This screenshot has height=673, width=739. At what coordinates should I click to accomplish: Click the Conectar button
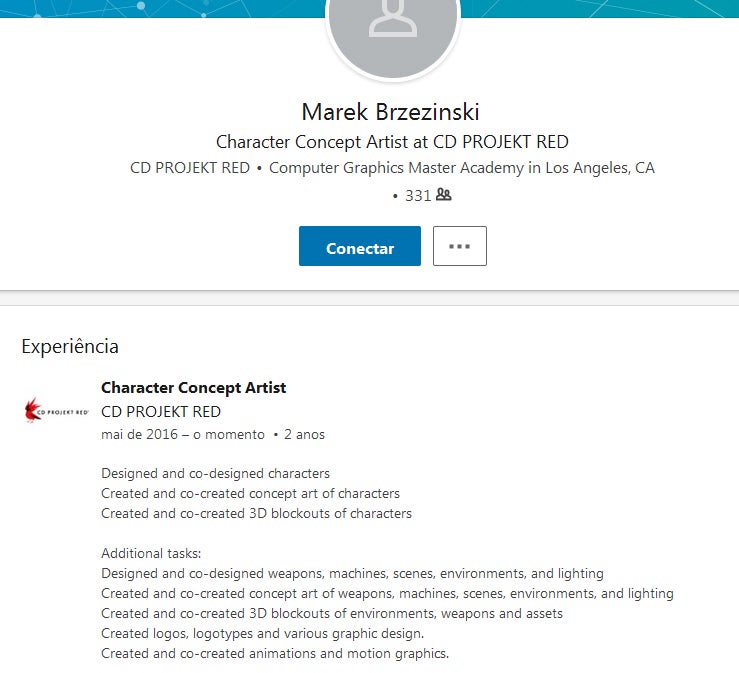coord(360,246)
